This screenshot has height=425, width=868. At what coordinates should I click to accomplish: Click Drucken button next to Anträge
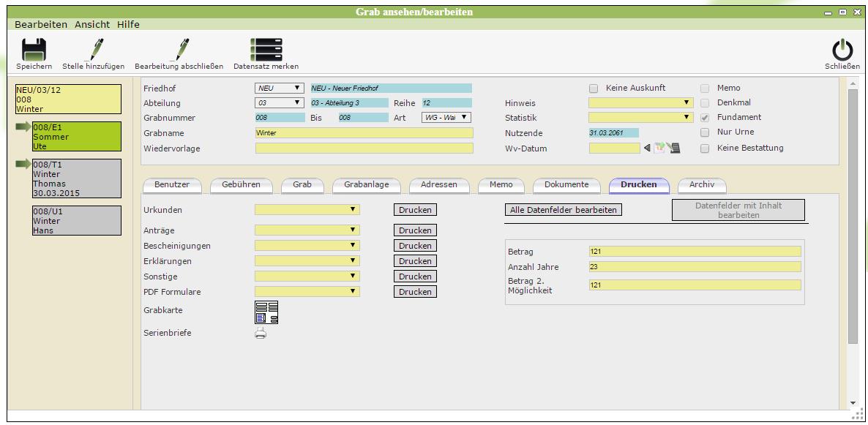(x=415, y=230)
